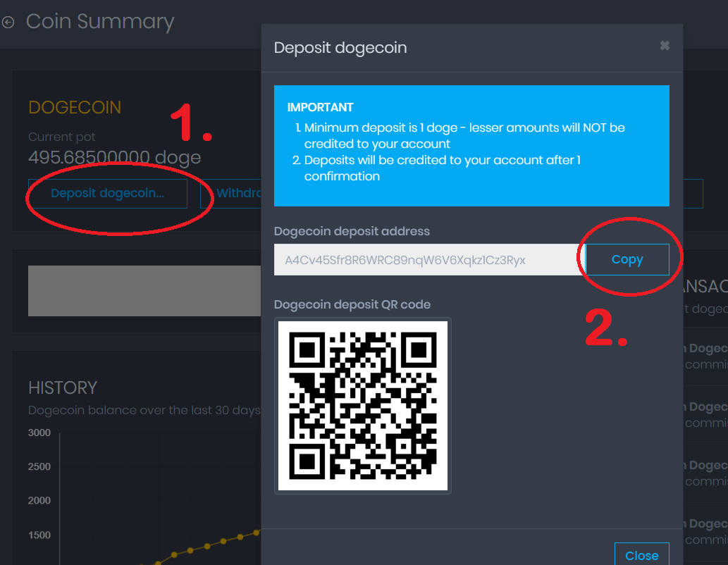Click the Withdraw button behind the dialog
728x565 pixels.
click(x=230, y=193)
